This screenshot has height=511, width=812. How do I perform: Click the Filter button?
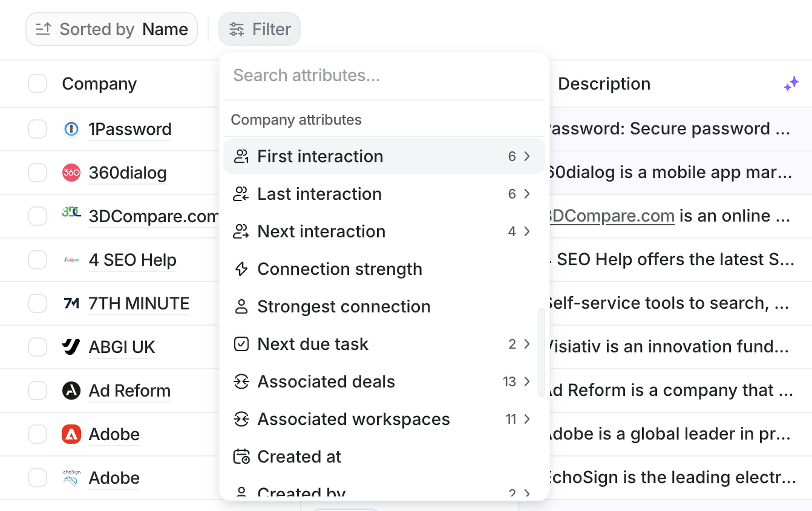tap(259, 29)
